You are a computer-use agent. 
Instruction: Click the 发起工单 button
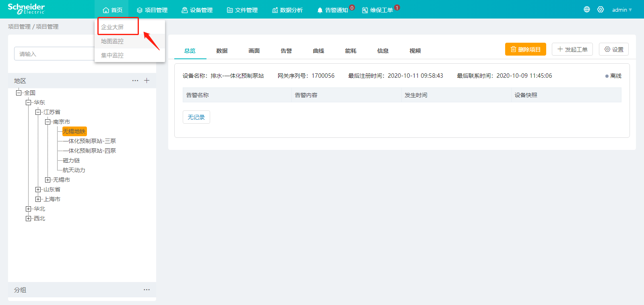coord(572,49)
